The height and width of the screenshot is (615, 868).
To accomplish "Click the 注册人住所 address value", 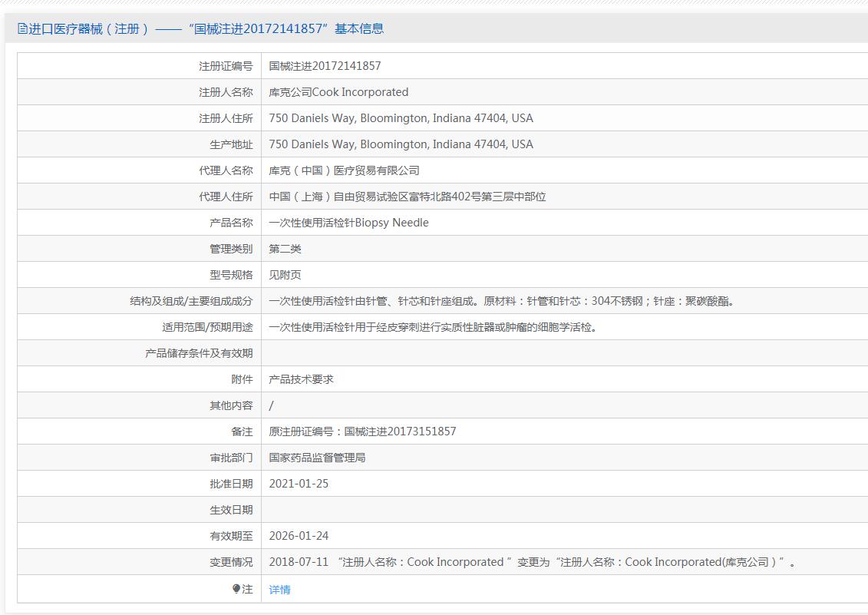I will (401, 118).
